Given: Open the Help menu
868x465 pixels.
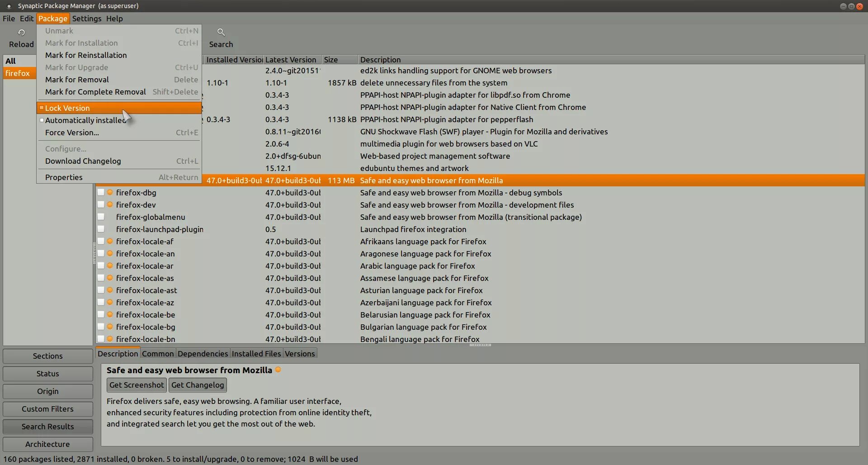Looking at the screenshot, I should point(114,19).
